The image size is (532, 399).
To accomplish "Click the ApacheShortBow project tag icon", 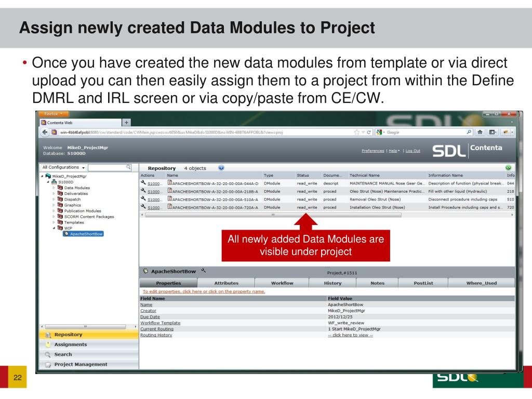I will (145, 271).
